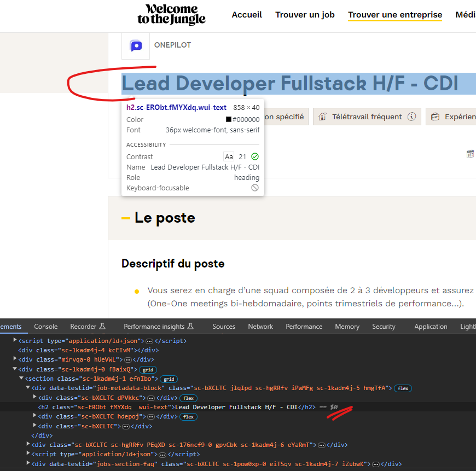Expand the div ending in eYaRmT node
Screen dimensions: 476x471
coord(28,444)
